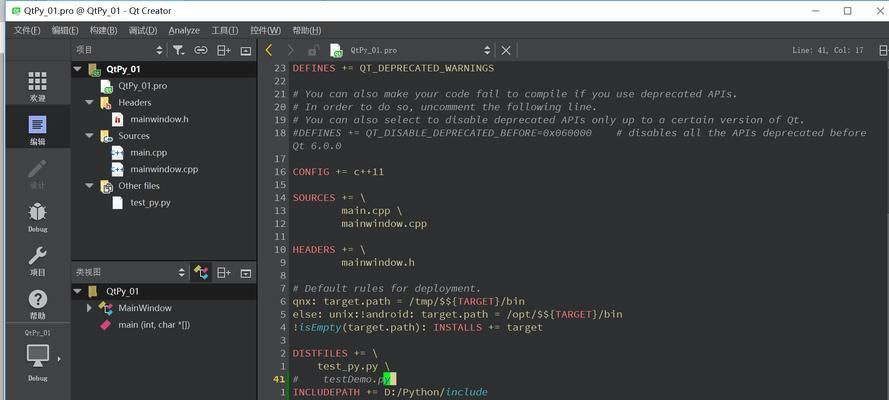Click the grayed-out 设计 (Design) mode pencil
Screen dimensions: 889x400
click(x=37, y=174)
